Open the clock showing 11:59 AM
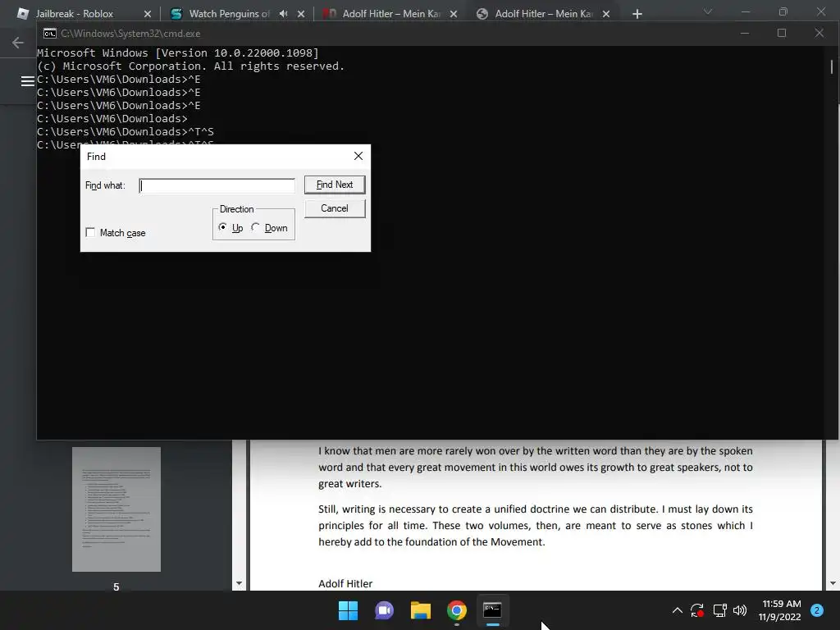The width and height of the screenshot is (840, 630). 779,610
